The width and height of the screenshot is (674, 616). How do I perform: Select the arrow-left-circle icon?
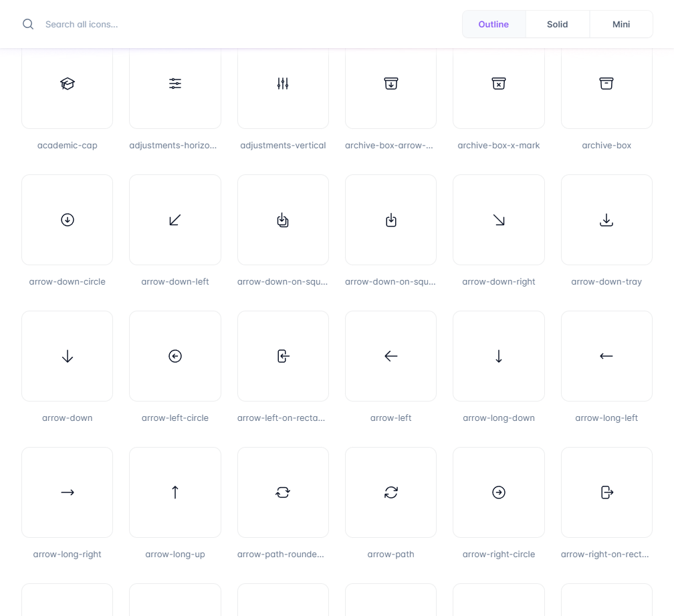(175, 356)
